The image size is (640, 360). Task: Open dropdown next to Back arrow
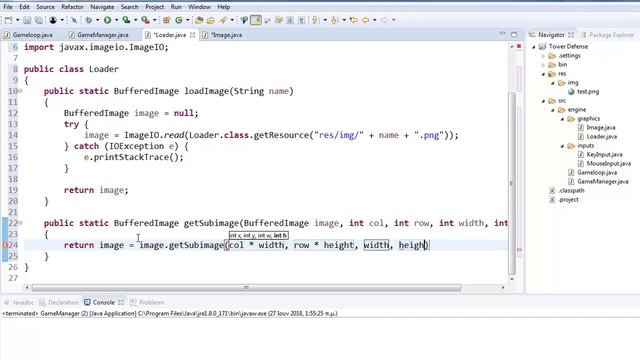coord(374,20)
